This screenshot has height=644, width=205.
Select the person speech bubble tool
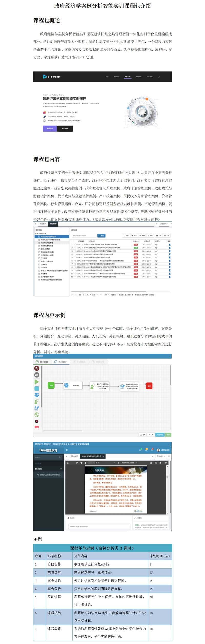(x=37, y=401)
